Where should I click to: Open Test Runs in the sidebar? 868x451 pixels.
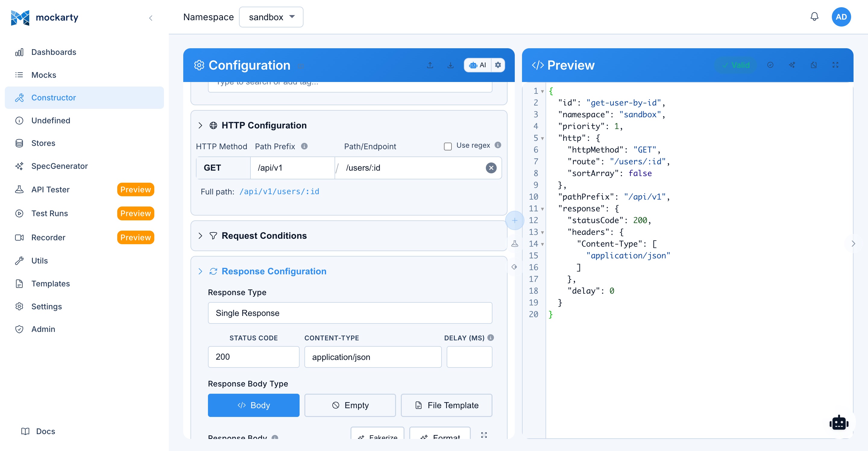click(x=84, y=213)
